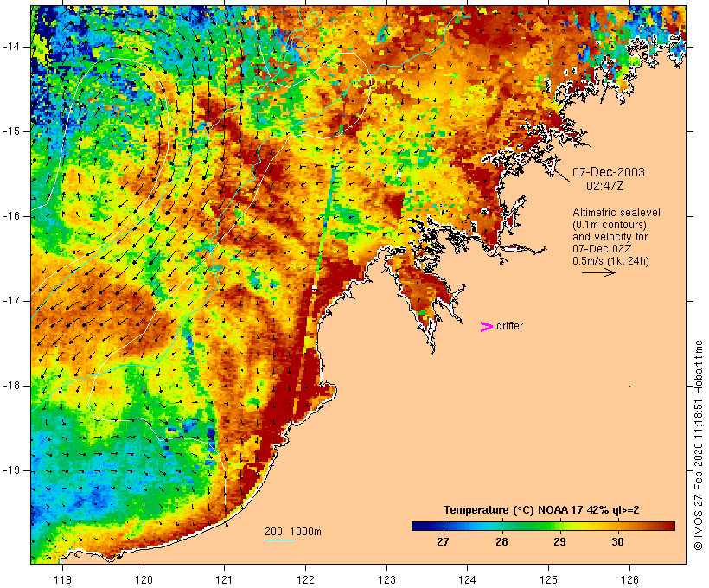Click the latitude label '-17'
Viewport: 709px width, 588px height.
(11, 301)
